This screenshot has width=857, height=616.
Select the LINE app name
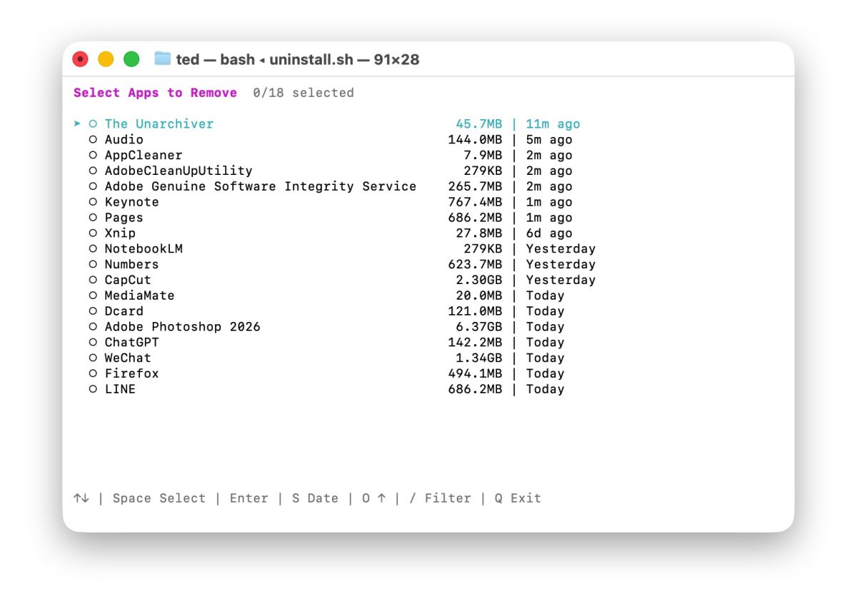pos(120,389)
